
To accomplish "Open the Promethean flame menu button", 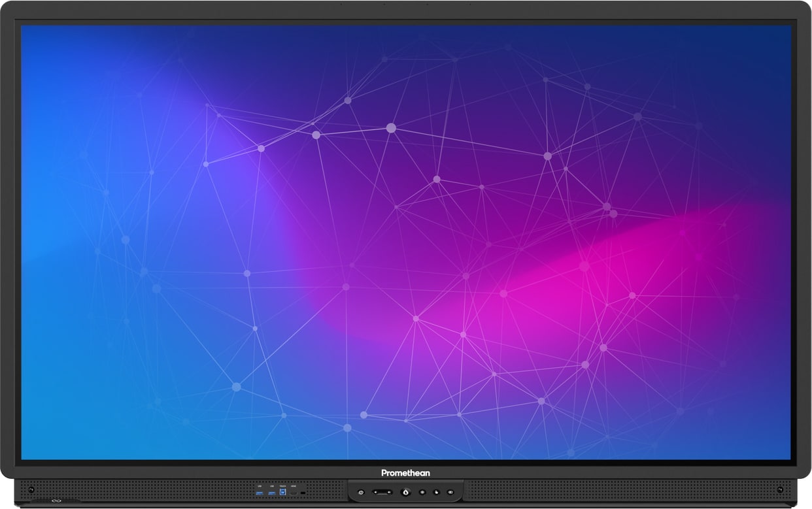I will (405, 492).
